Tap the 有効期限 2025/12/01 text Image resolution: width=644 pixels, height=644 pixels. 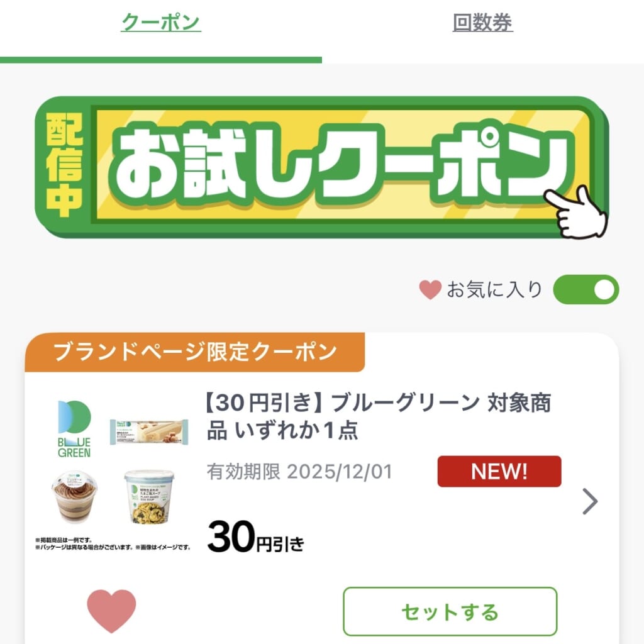[x=299, y=472]
